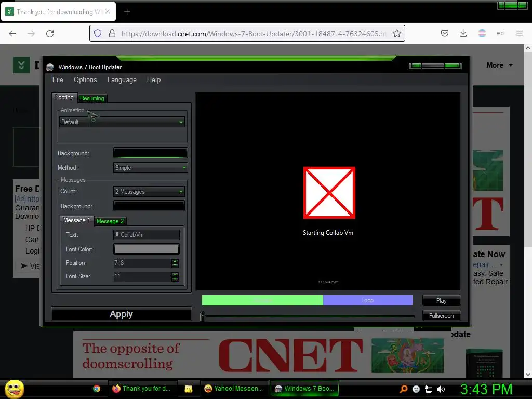Click the green segment of the timeline
Image resolution: width=532 pixels, height=399 pixels.
tap(262, 300)
